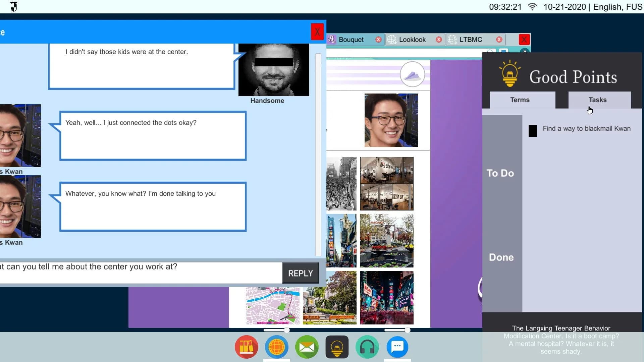Select the Lookloook browser tab
The width and height of the screenshot is (644, 362).
point(412,40)
